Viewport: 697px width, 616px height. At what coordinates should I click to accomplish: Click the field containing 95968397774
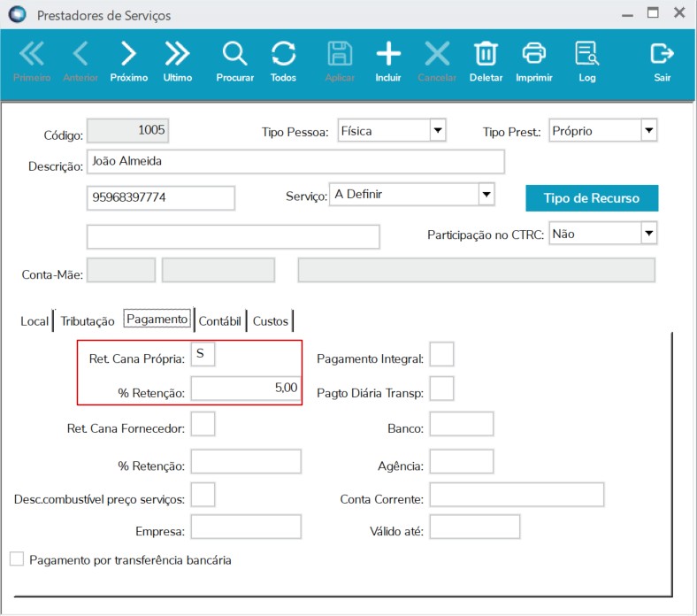point(160,198)
